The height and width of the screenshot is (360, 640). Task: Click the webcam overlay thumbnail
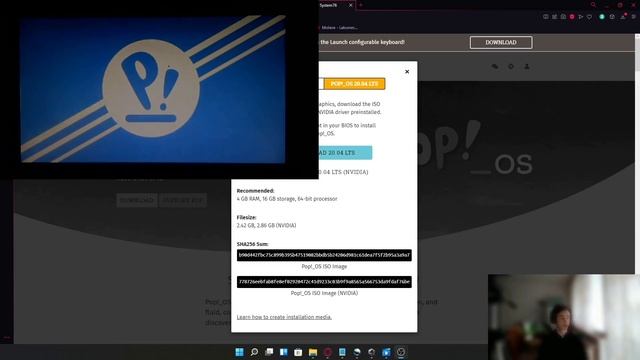coord(564,317)
